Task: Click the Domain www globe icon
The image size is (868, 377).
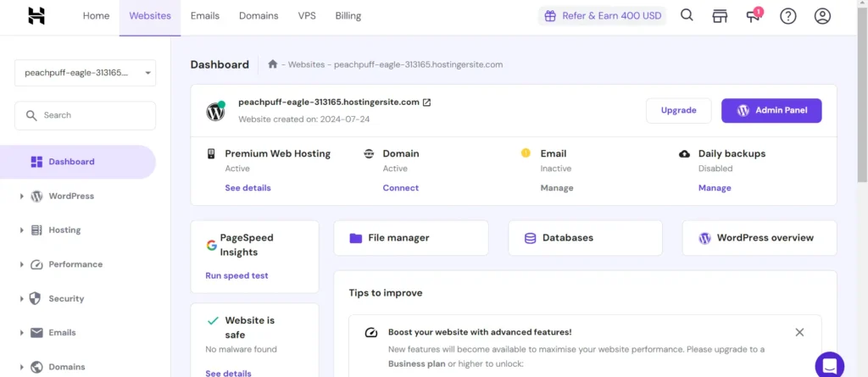Action: pos(369,154)
